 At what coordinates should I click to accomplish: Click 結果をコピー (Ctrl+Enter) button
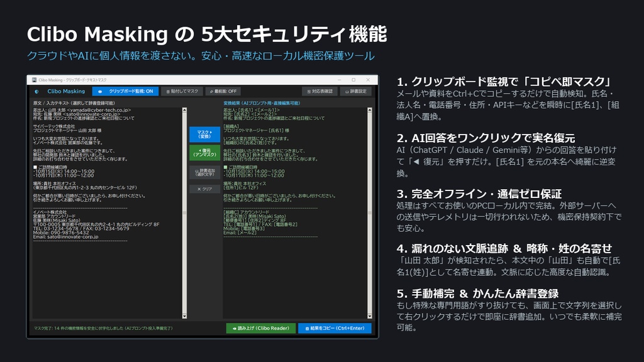point(335,328)
